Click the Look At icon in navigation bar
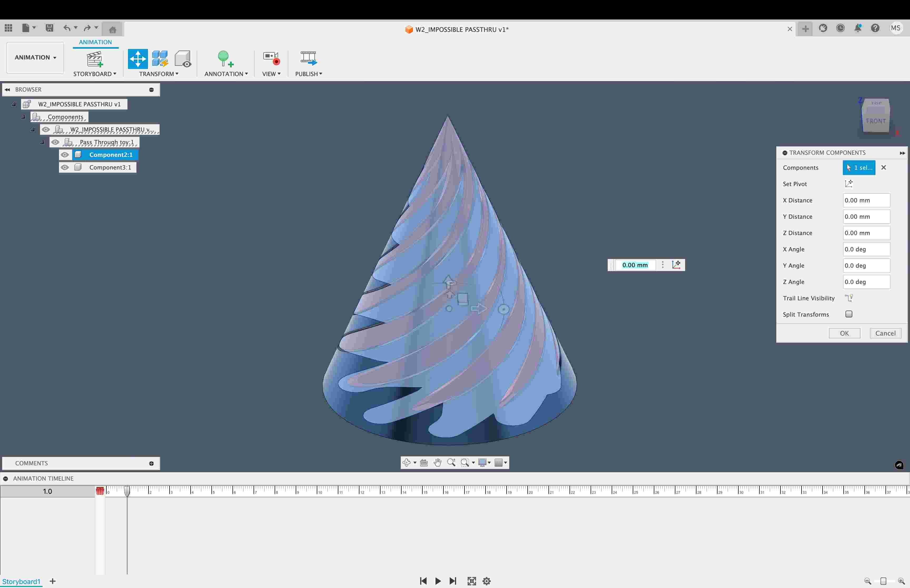Image resolution: width=910 pixels, height=588 pixels. point(423,463)
